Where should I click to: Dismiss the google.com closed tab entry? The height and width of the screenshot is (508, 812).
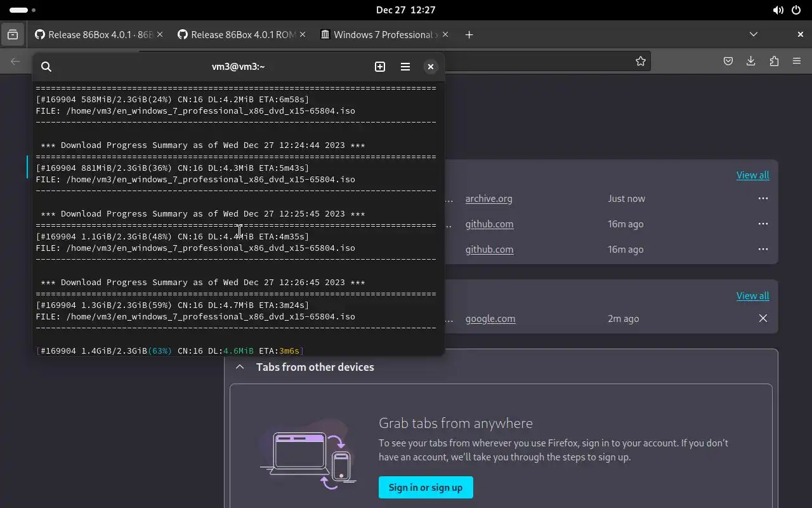point(763,319)
